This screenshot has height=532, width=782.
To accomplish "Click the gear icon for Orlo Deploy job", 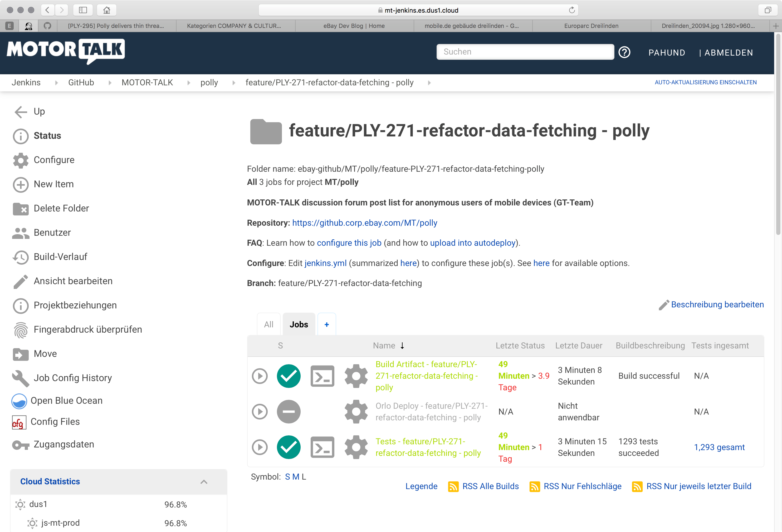I will 356,412.
